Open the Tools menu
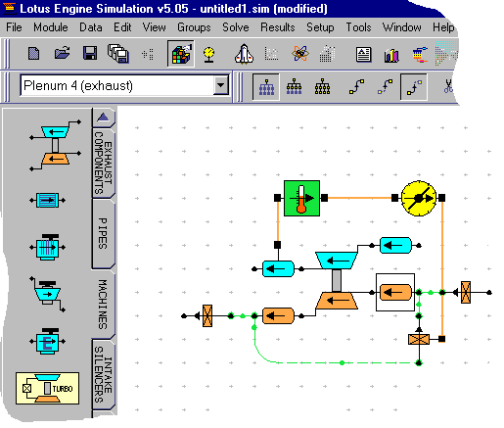This screenshot has width=504, height=428. (x=358, y=27)
